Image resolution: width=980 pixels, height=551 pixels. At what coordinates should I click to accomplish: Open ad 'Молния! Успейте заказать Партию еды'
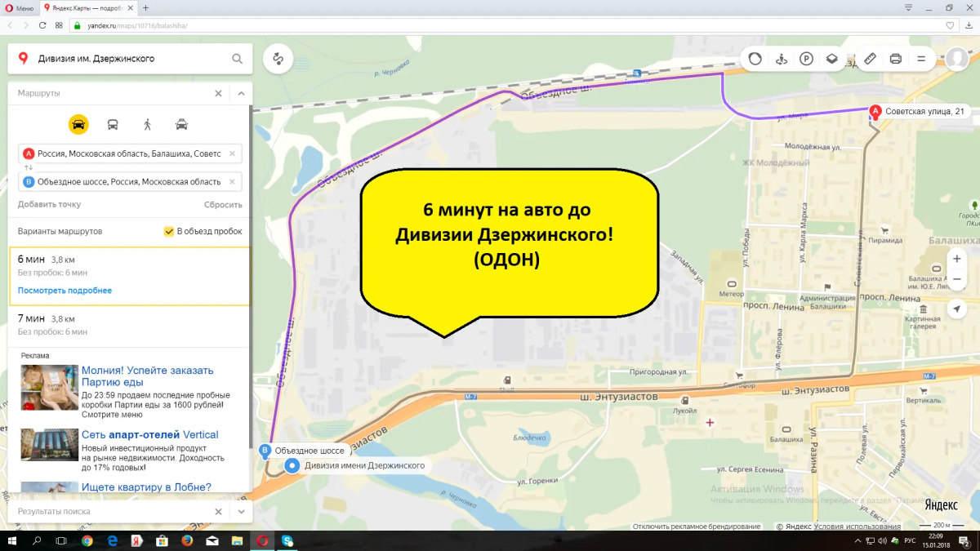[148, 376]
